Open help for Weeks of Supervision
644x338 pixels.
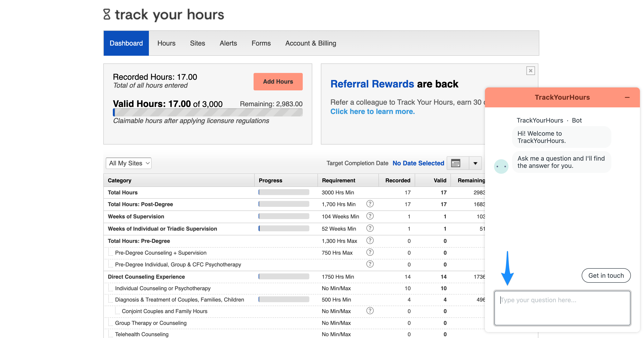370,216
